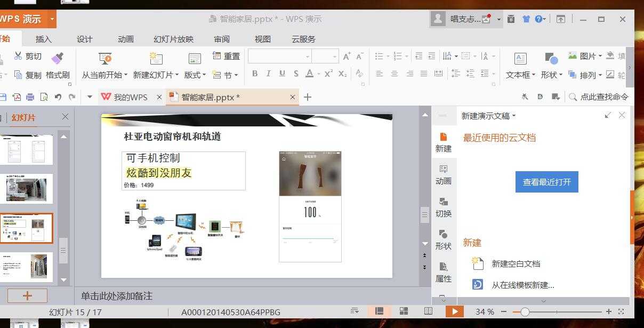The width and height of the screenshot is (644, 328).
Task: Click the Undo arrow icon
Action: 58,97
